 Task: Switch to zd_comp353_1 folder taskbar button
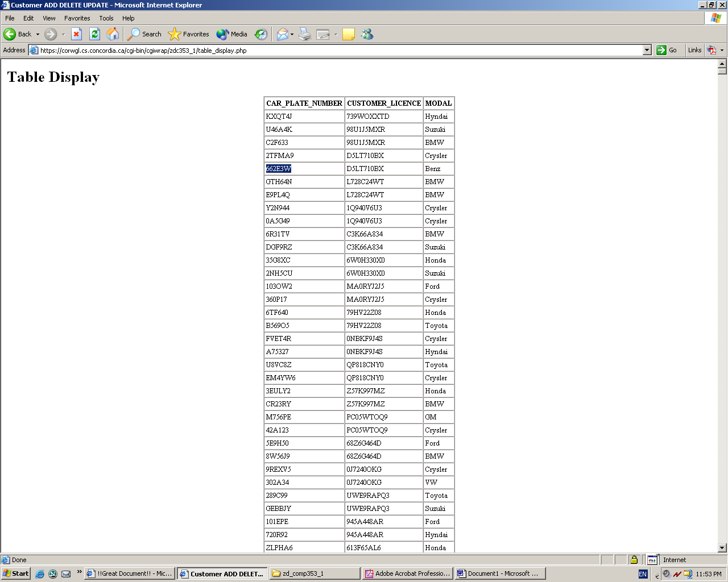pos(315,573)
